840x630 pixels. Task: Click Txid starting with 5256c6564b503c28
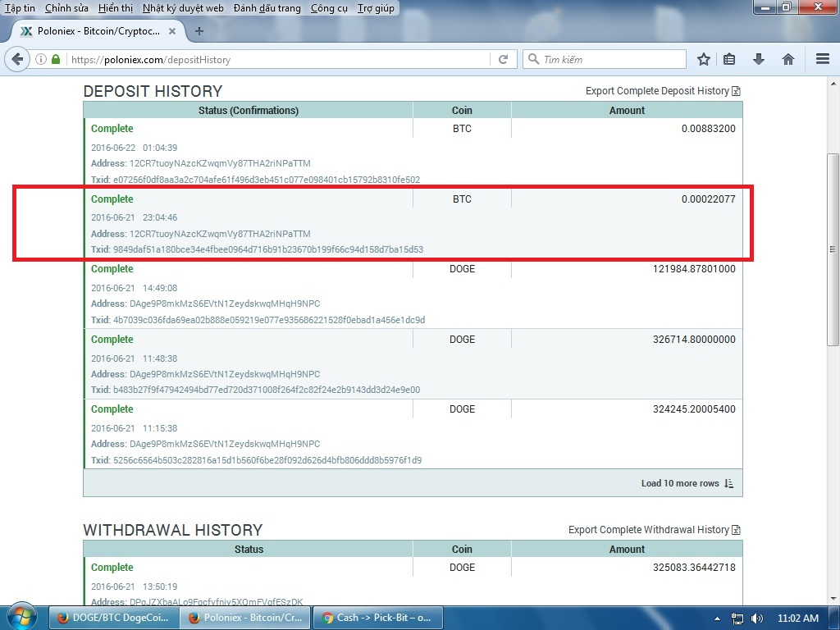click(267, 460)
